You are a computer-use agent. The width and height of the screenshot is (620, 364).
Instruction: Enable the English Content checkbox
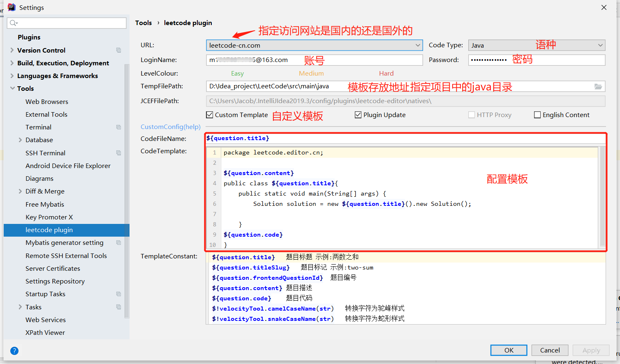[537, 115]
